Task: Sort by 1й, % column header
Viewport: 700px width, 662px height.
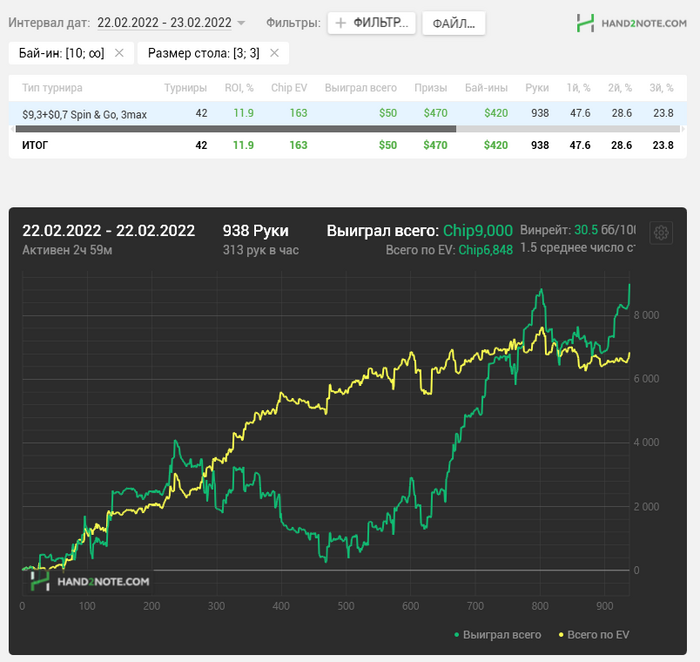Action: [x=579, y=88]
